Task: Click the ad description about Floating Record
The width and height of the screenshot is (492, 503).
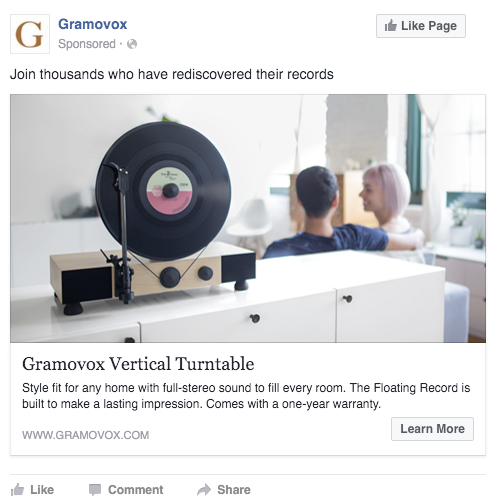Action: click(246, 396)
